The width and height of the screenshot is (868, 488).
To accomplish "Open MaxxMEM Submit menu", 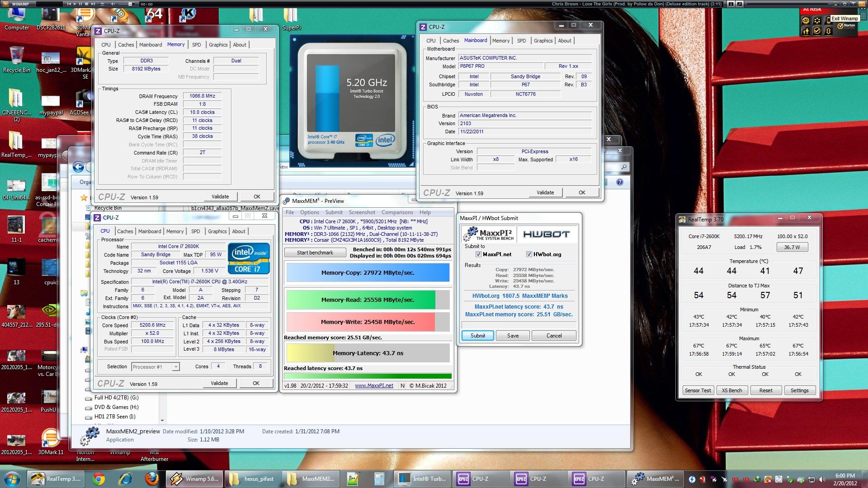I will click(x=334, y=212).
